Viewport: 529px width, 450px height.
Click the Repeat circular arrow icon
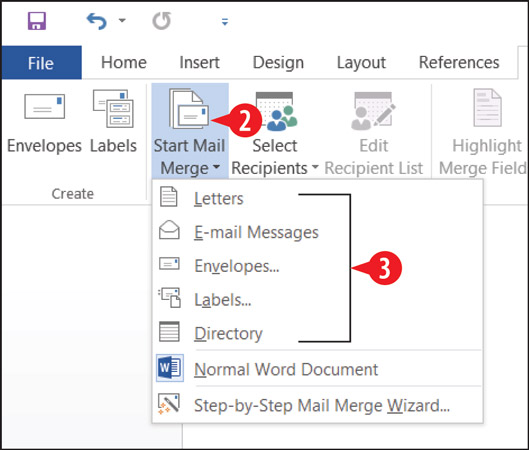(162, 21)
